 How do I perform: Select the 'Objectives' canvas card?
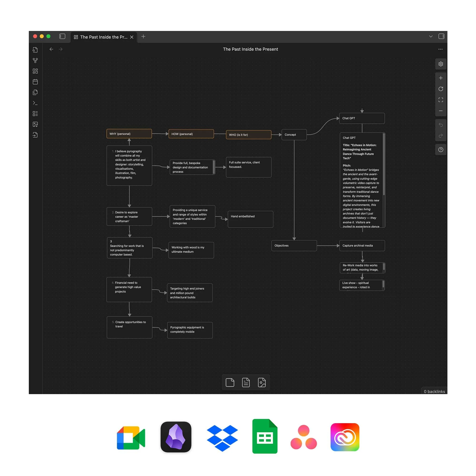pyautogui.click(x=294, y=246)
